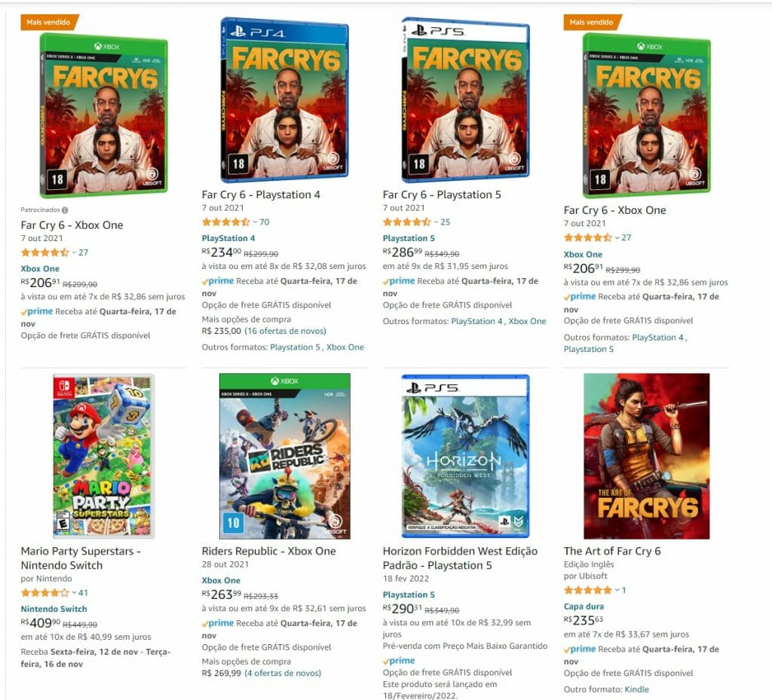Click the Patrocinados info icon
Image resolution: width=772 pixels, height=700 pixels.
[65, 210]
